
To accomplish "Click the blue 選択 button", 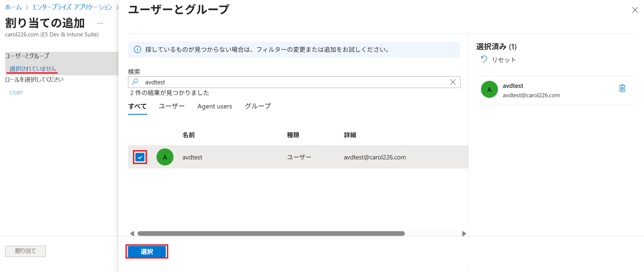I will (x=147, y=251).
